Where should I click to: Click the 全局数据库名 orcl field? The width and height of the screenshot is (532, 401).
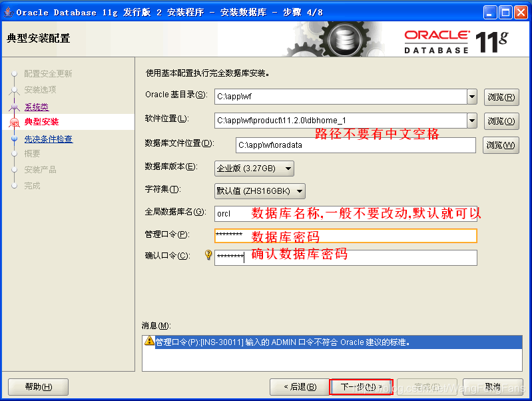point(346,214)
